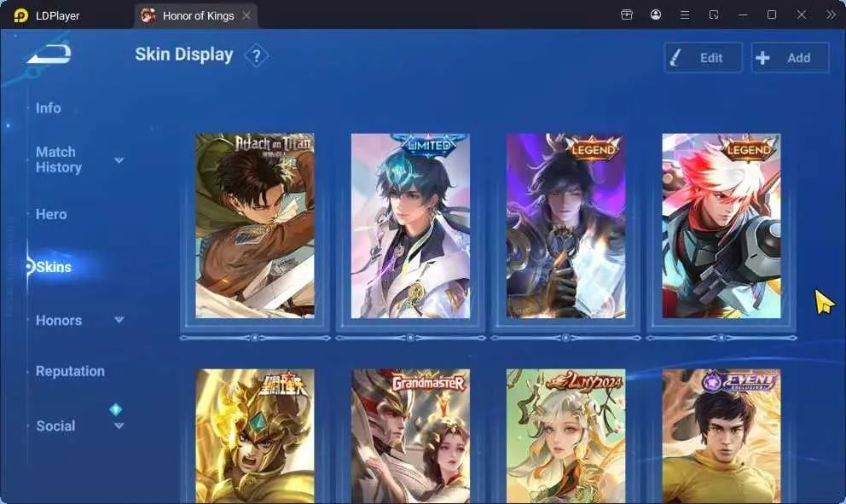Select the purple Legend skin card
The width and height of the screenshot is (846, 504).
[x=566, y=225]
